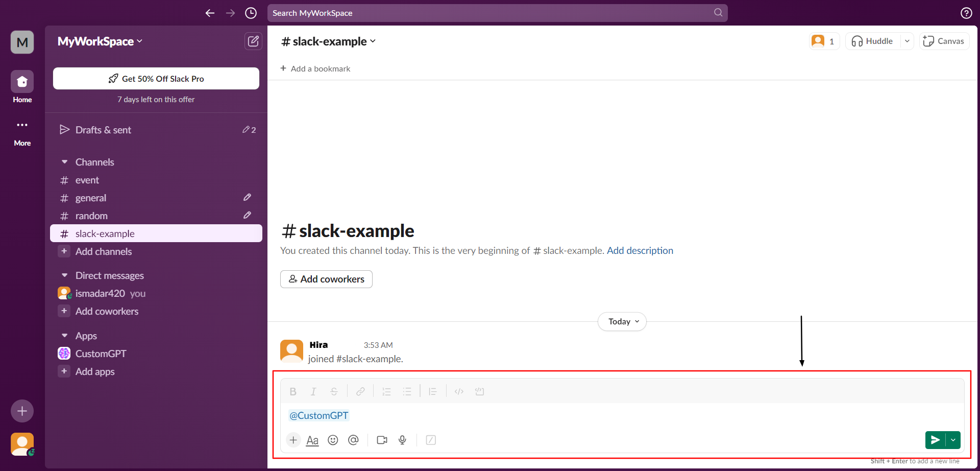Start a Huddle

pyautogui.click(x=873, y=41)
